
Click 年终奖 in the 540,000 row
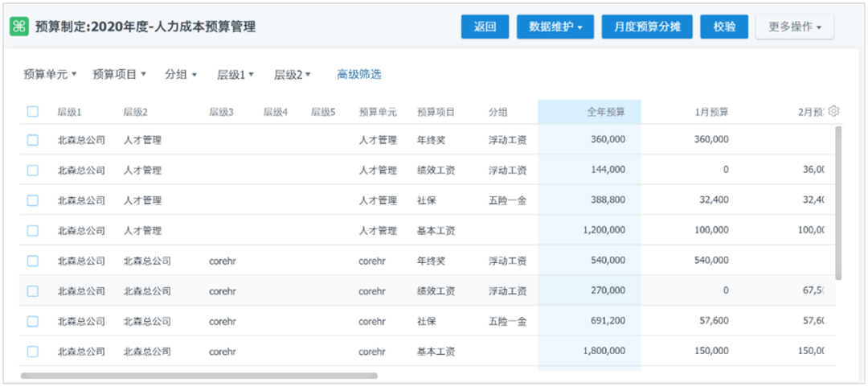[432, 260]
